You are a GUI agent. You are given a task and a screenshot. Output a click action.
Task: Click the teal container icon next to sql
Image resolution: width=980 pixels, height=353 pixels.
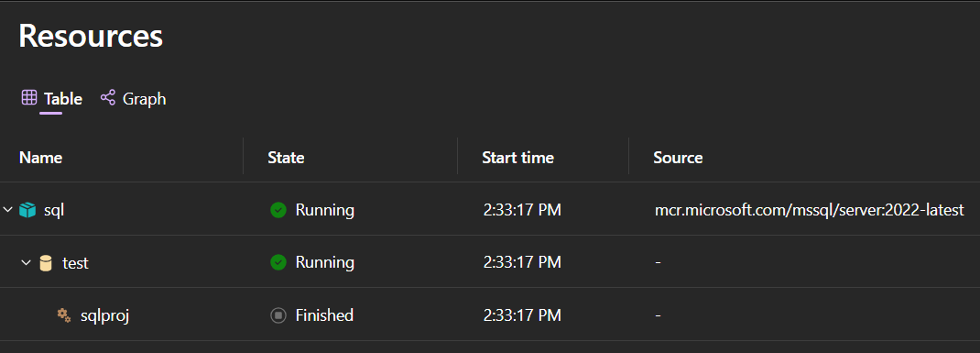click(x=27, y=210)
